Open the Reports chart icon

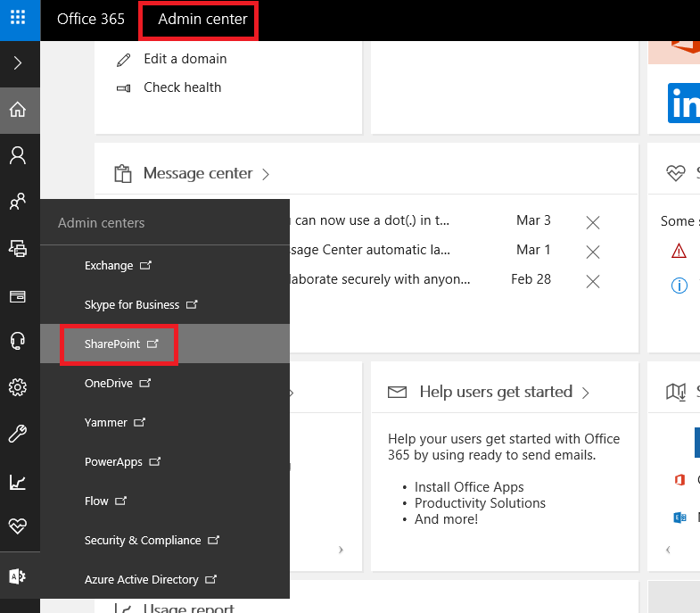point(18,482)
